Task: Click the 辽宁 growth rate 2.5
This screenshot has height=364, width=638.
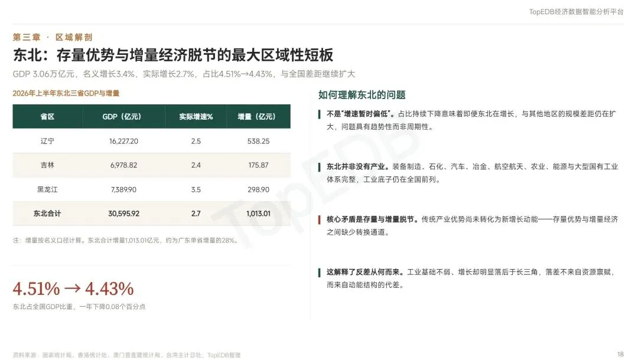Action: click(x=196, y=141)
